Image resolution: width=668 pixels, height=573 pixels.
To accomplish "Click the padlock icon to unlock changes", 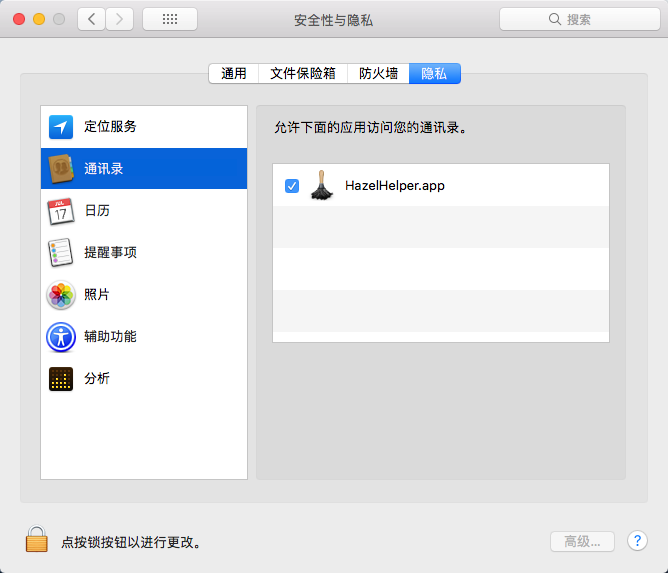I will coord(37,539).
